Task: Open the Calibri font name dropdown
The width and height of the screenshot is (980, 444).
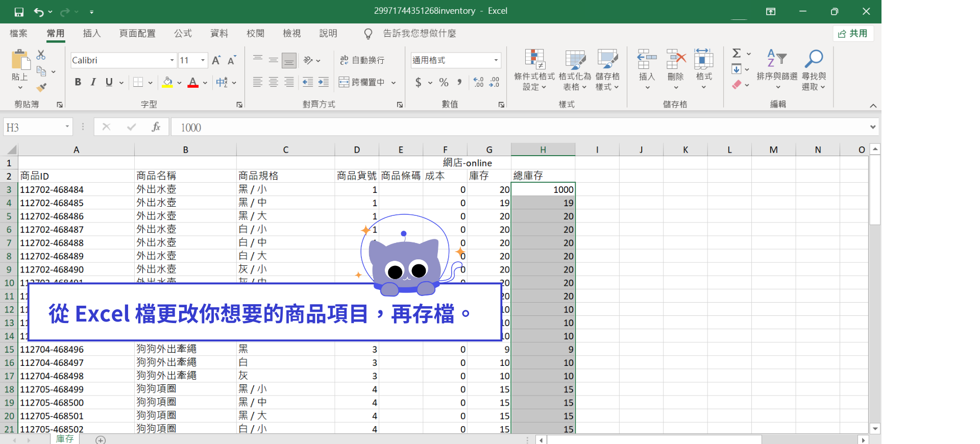Action: tap(172, 60)
